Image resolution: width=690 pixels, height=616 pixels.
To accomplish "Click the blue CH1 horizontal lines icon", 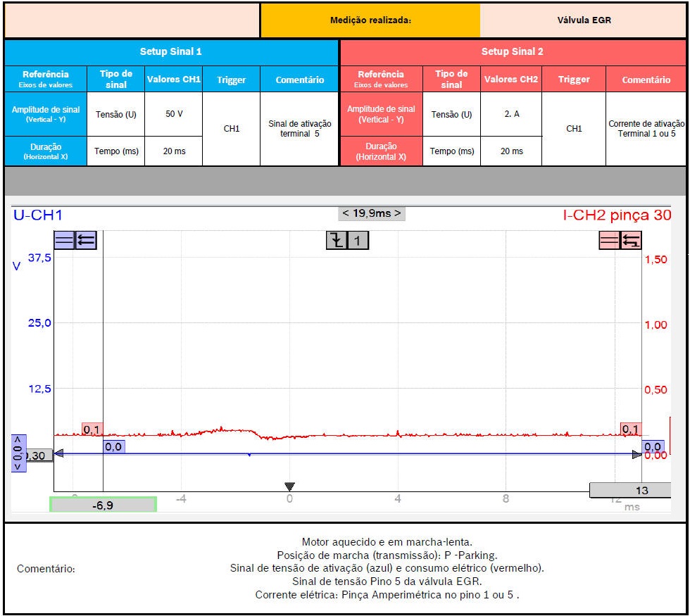I will 64,240.
